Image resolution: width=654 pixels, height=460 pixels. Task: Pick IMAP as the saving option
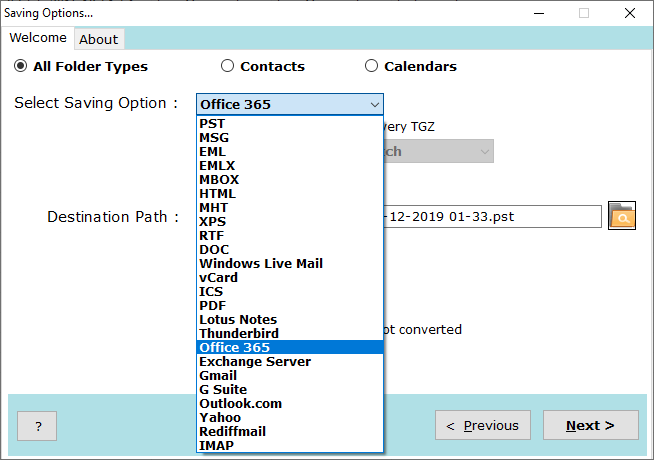290,445
